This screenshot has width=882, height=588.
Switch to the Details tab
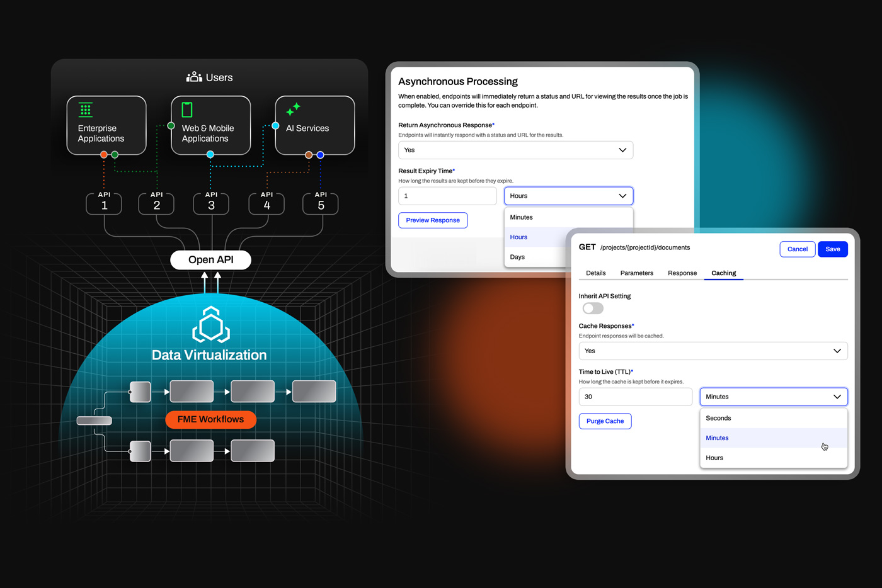(x=596, y=273)
